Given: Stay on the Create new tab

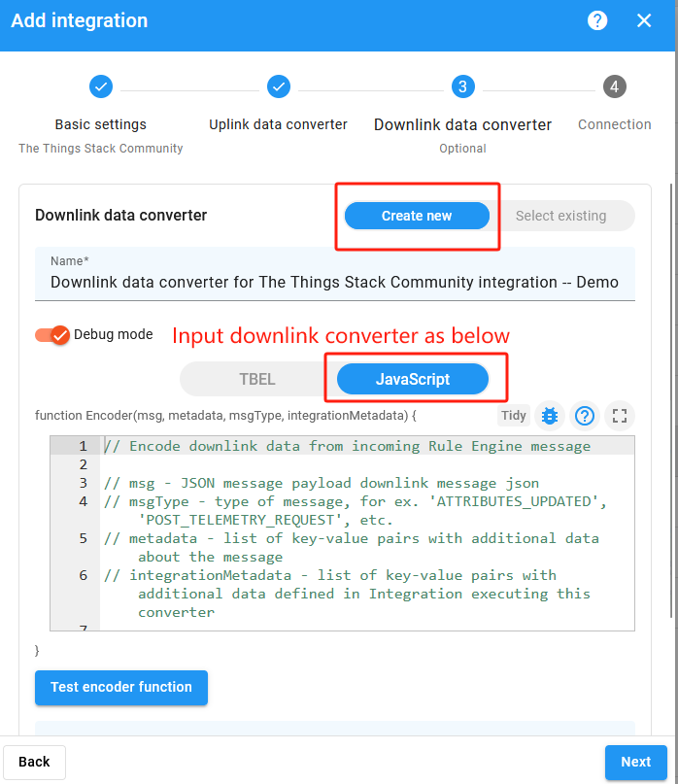Looking at the screenshot, I should click(417, 216).
